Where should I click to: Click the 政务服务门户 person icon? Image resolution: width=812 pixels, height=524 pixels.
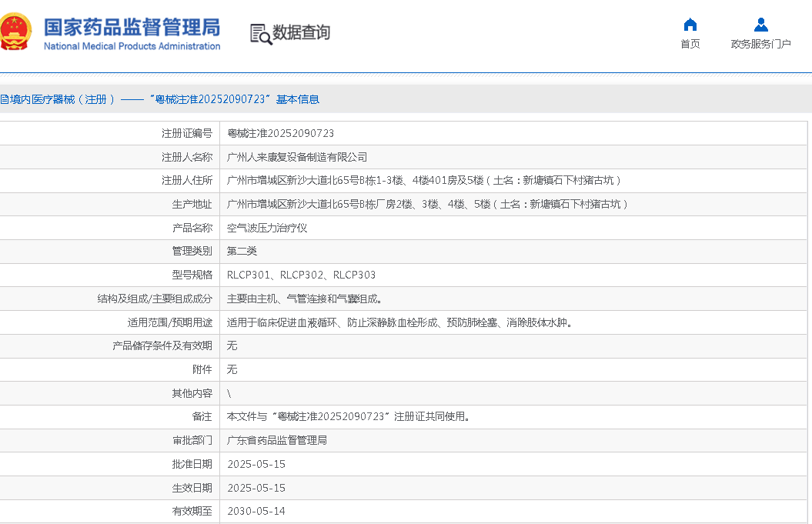click(x=760, y=25)
